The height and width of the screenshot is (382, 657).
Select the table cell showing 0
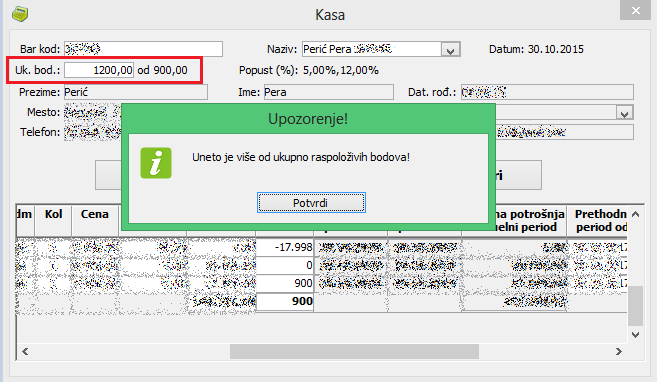point(285,265)
